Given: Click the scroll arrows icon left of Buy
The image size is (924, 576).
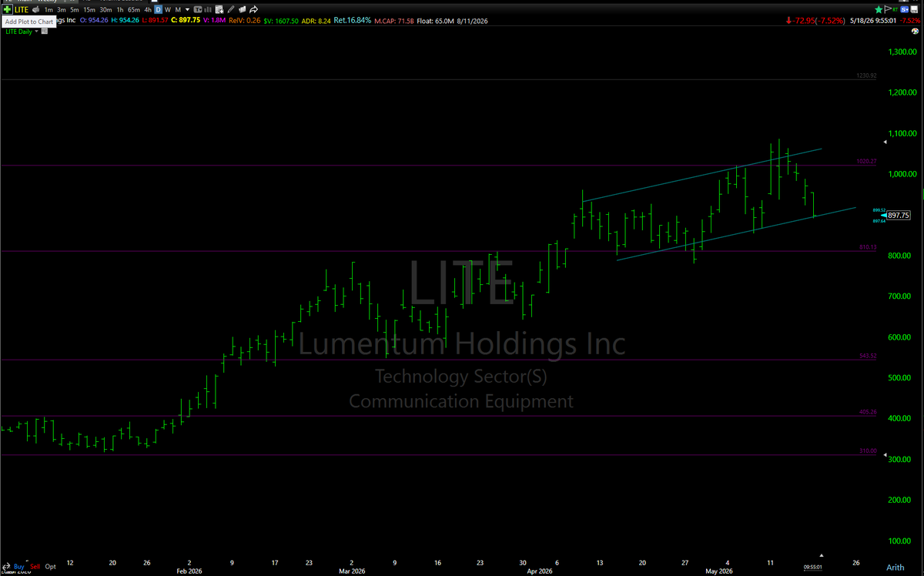Looking at the screenshot, I should (x=6, y=566).
